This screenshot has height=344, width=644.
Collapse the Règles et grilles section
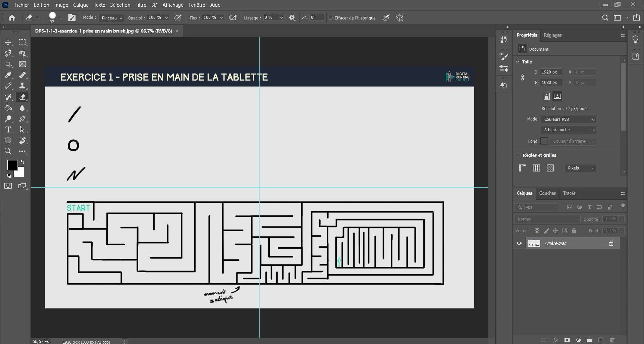tap(518, 155)
